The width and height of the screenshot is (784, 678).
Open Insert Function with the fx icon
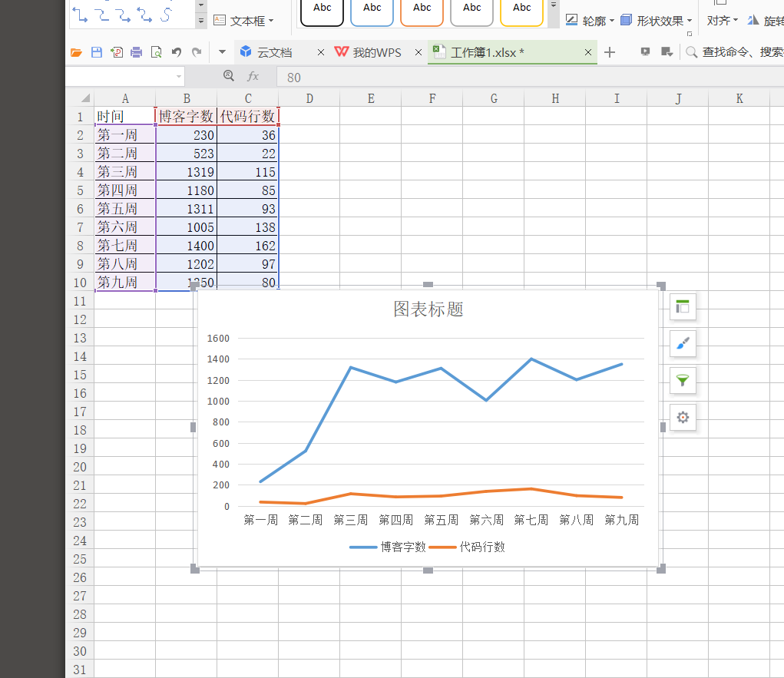click(253, 77)
